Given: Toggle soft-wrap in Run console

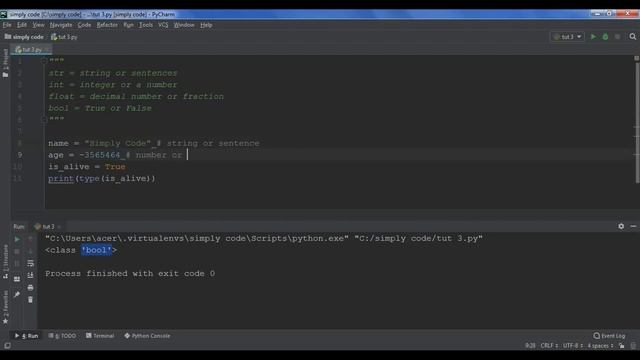Looking at the screenshot, I should tap(31, 264).
